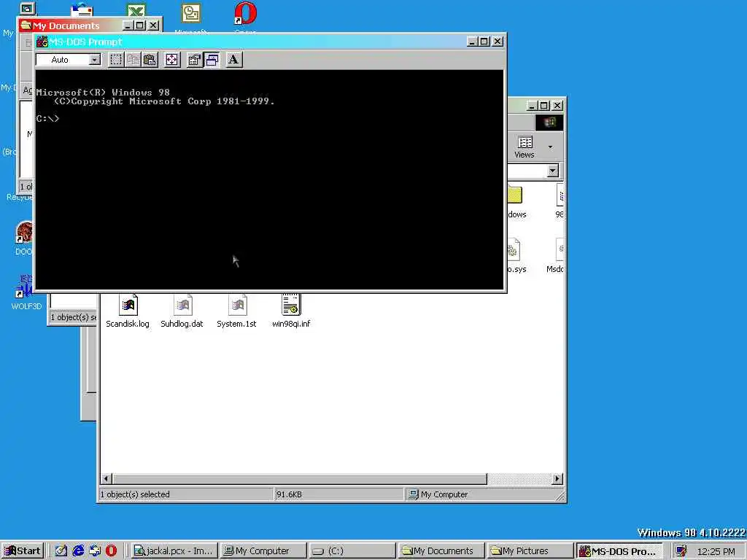Image resolution: width=747 pixels, height=560 pixels.
Task: Click the MS-DOS Prompt title bar icon
Action: click(42, 42)
